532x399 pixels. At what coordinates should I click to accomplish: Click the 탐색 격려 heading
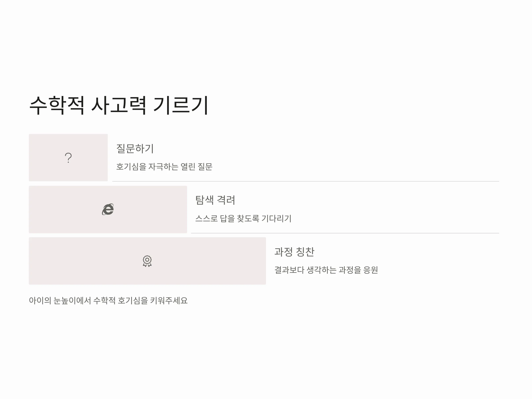pos(215,200)
